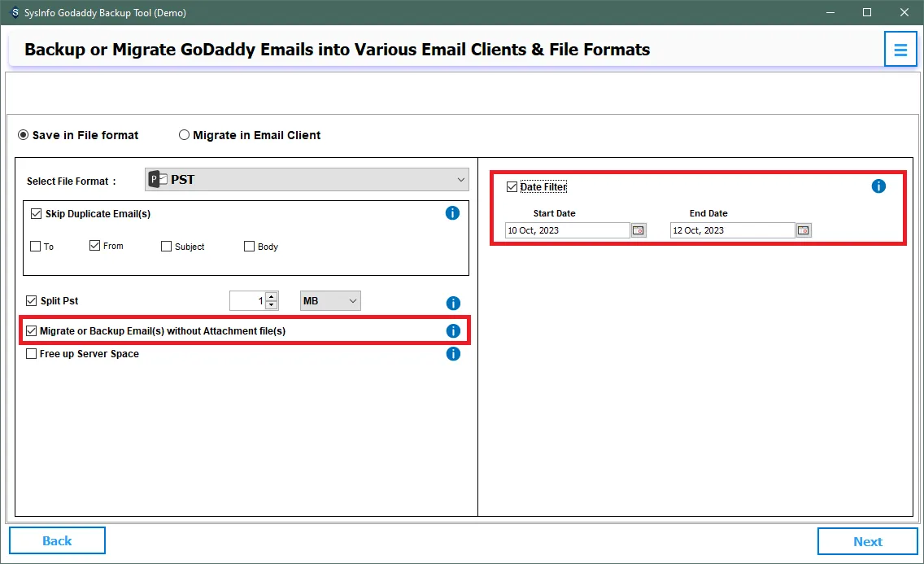Viewport: 924px width, 564px height.
Task: Open End Date calendar picker icon
Action: coord(803,230)
